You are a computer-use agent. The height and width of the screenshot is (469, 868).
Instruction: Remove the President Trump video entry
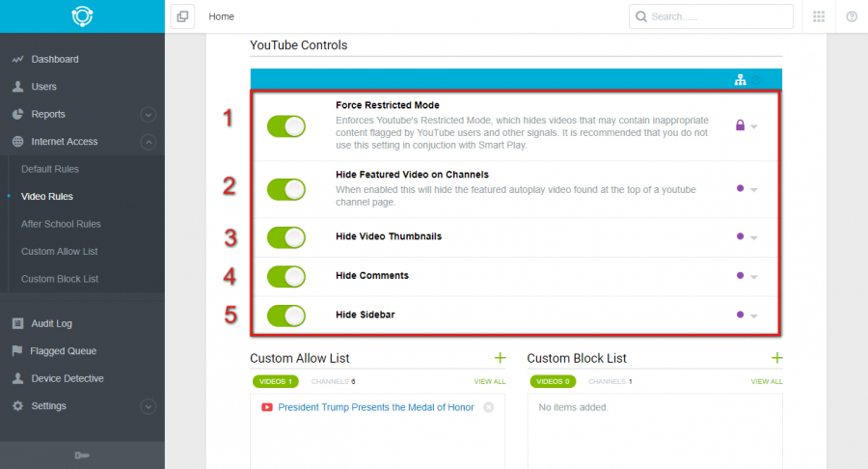(488, 407)
